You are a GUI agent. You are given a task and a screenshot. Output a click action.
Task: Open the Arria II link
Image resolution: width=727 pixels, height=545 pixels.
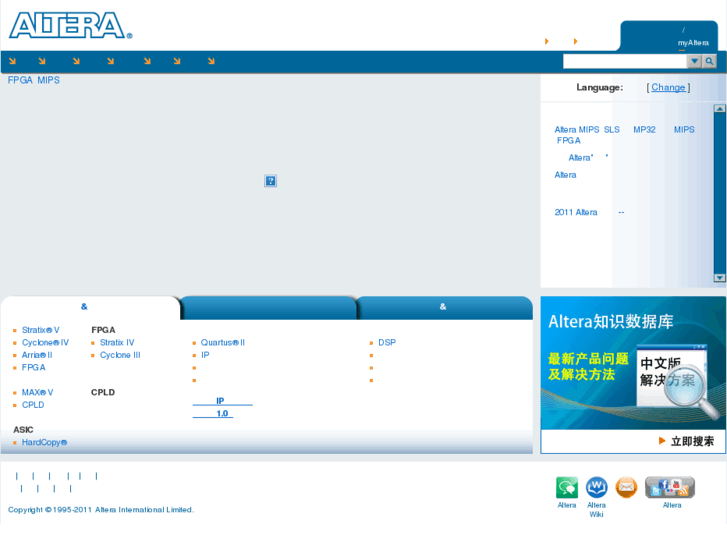37,355
